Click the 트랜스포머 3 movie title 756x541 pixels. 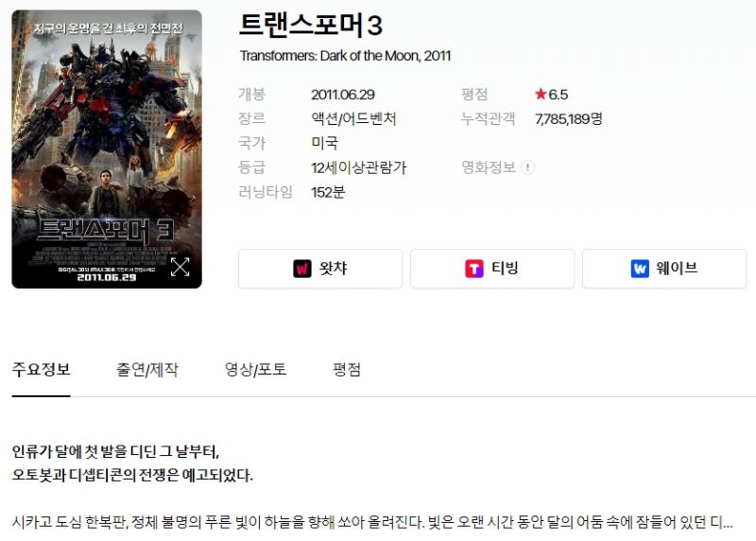[311, 26]
